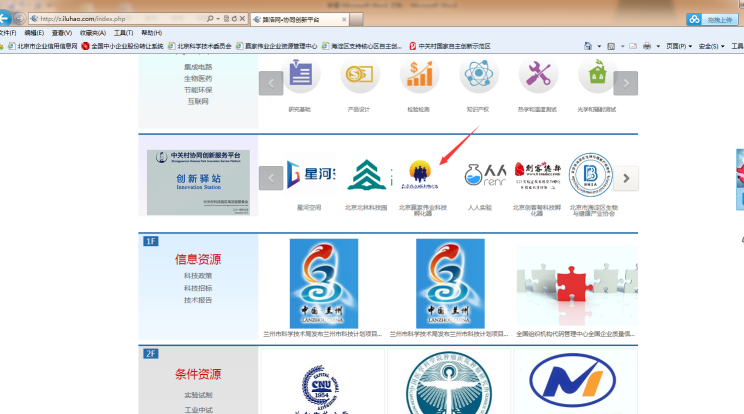Open the 帮助(H) menu
The image size is (744, 414).
pos(151,33)
